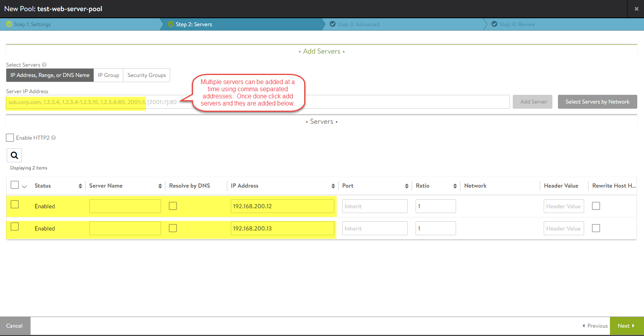Click the Header Value column header
The height and width of the screenshot is (336, 644).
(561, 186)
